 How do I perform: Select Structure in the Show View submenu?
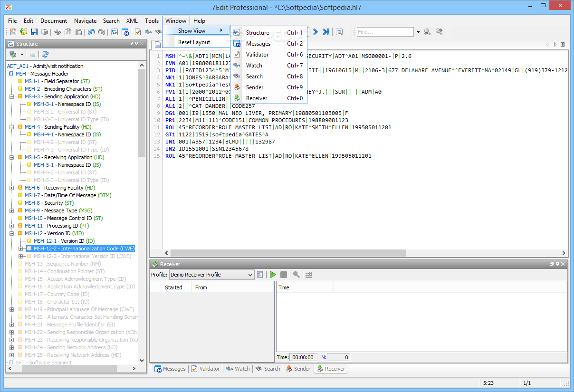click(268, 33)
